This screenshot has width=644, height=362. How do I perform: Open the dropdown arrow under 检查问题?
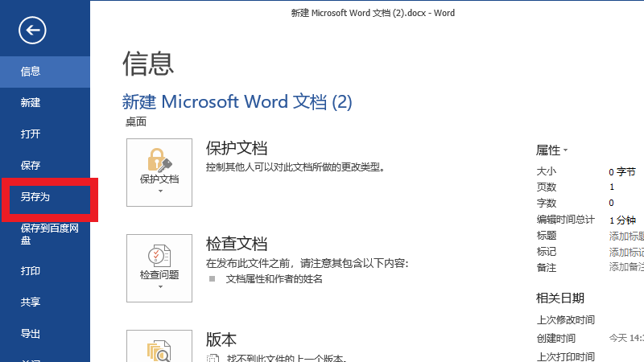pos(159,287)
